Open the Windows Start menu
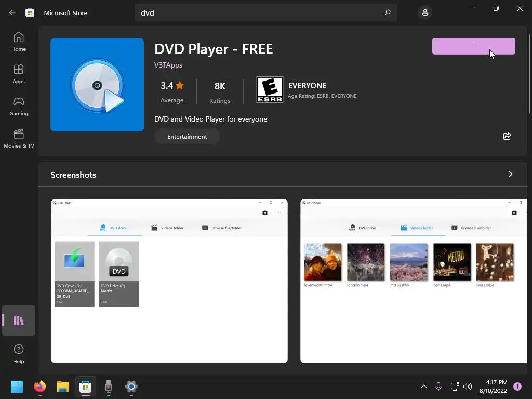532x399 pixels. point(17,387)
